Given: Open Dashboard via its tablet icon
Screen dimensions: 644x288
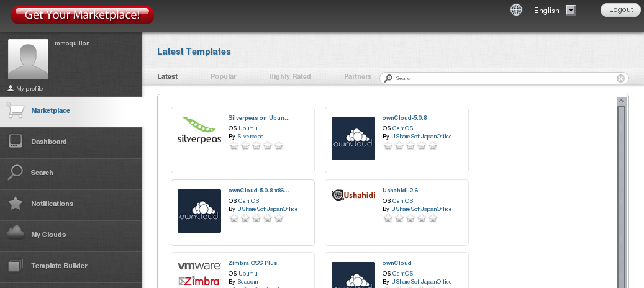Looking at the screenshot, I should (16, 142).
